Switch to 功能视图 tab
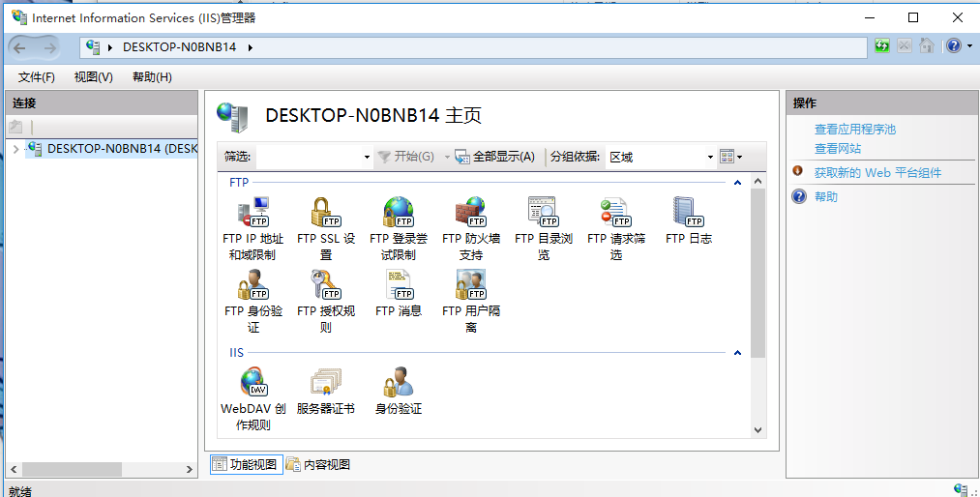Image resolution: width=980 pixels, height=497 pixels. coord(247,464)
